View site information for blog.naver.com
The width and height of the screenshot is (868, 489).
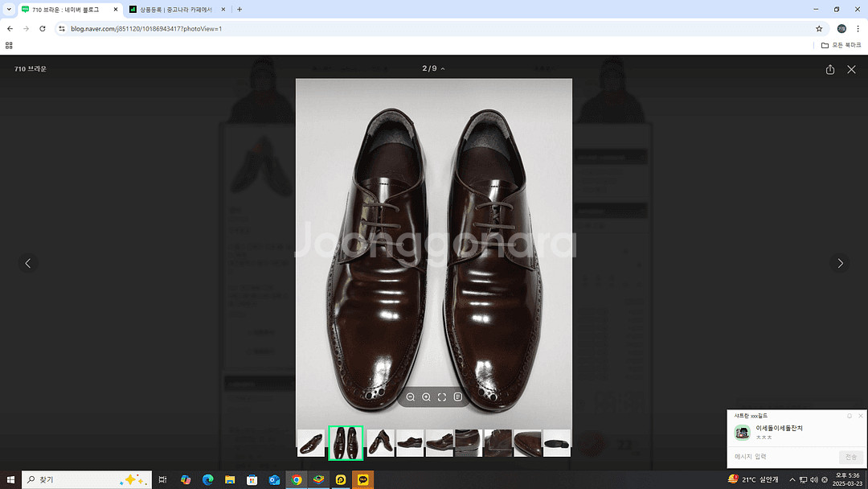coord(62,29)
